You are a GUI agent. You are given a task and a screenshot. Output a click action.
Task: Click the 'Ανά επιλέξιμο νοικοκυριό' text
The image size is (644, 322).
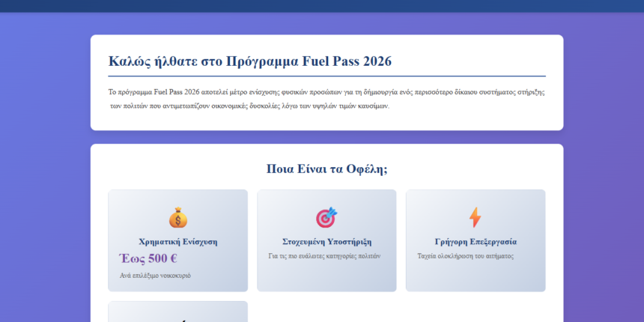click(x=155, y=276)
